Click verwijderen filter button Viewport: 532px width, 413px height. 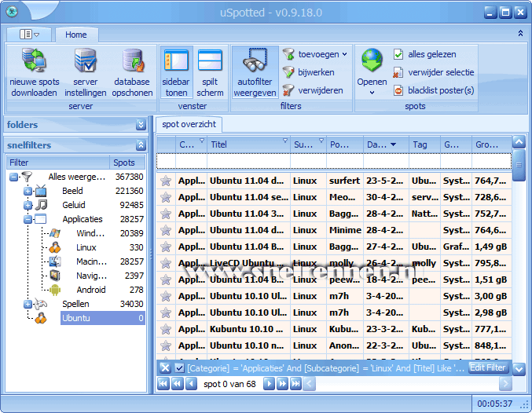click(313, 90)
